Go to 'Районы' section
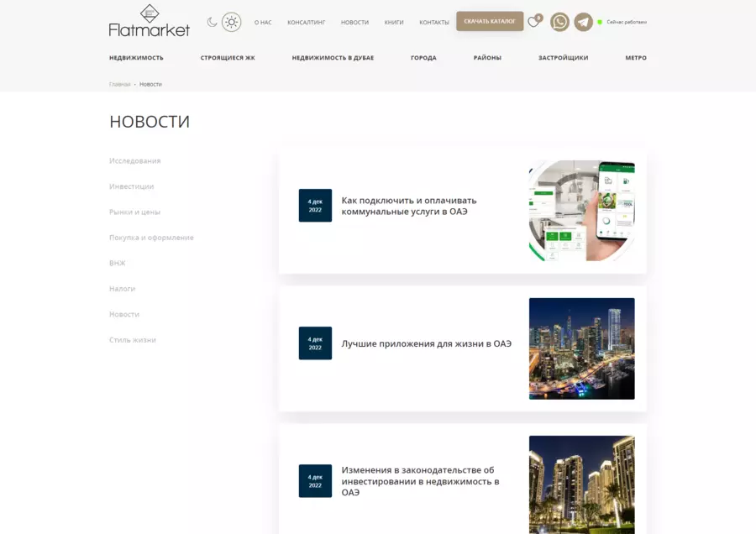756x534 pixels. (487, 58)
